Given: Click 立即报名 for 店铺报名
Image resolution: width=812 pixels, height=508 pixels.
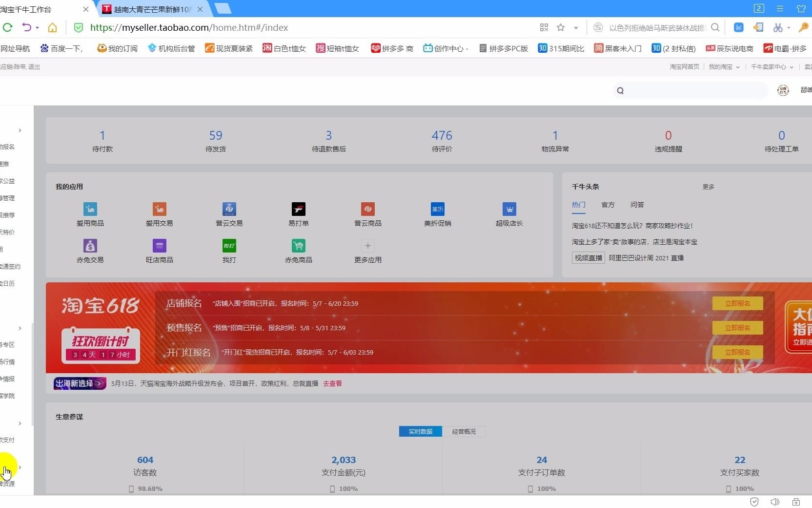Looking at the screenshot, I should coord(737,303).
